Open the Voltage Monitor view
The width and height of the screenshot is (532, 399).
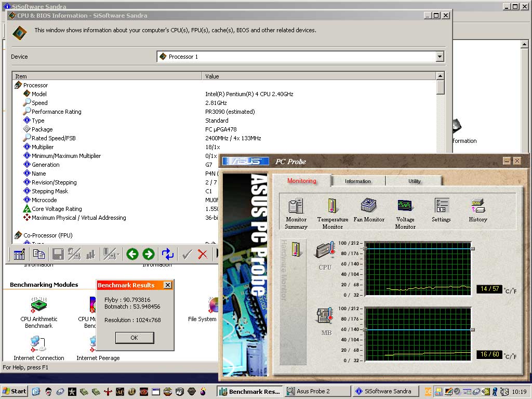point(405,206)
